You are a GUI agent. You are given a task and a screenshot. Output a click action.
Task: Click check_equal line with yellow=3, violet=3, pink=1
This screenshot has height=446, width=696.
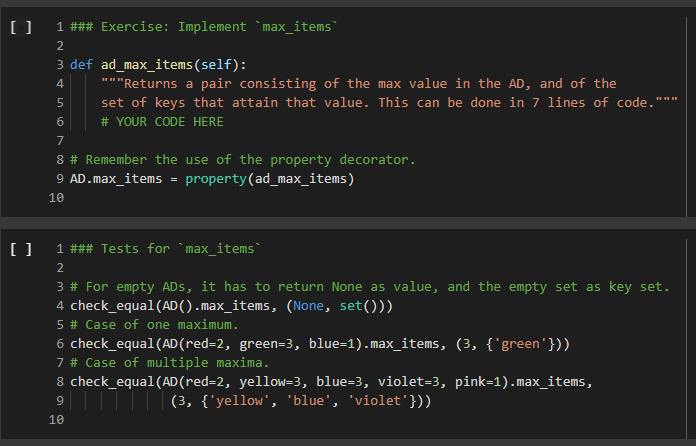(x=331, y=382)
